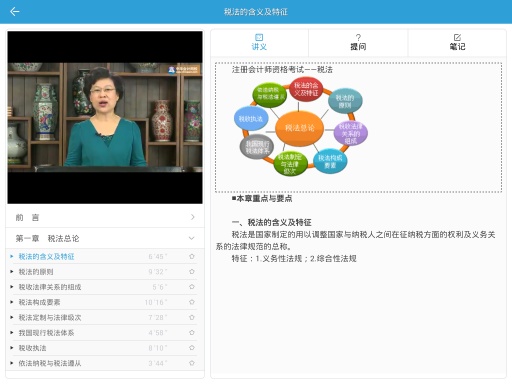Click the play arrow beside 税法构成要素
Viewport: 512px width, 384px height.
[x=12, y=302]
